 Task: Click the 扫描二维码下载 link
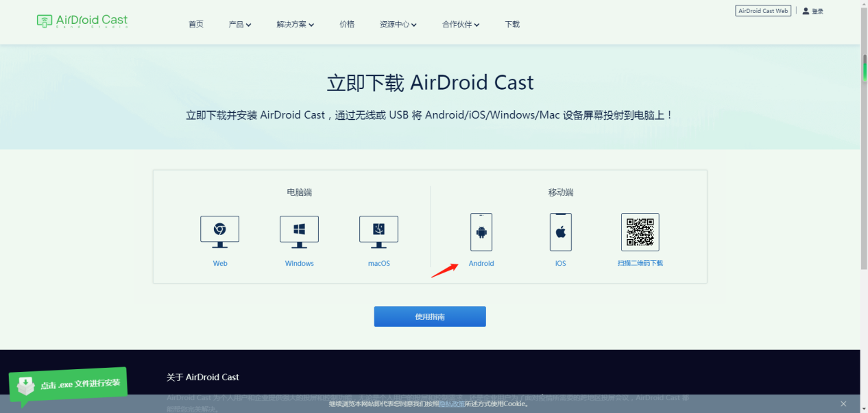click(640, 264)
